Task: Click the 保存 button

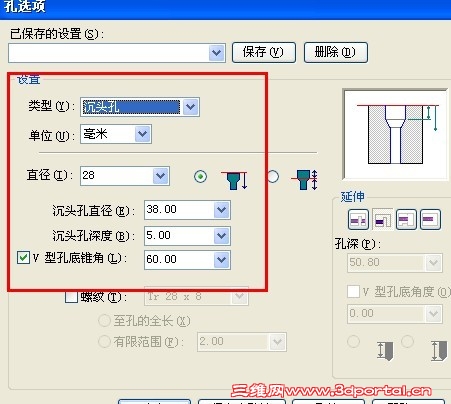Action: pyautogui.click(x=264, y=52)
